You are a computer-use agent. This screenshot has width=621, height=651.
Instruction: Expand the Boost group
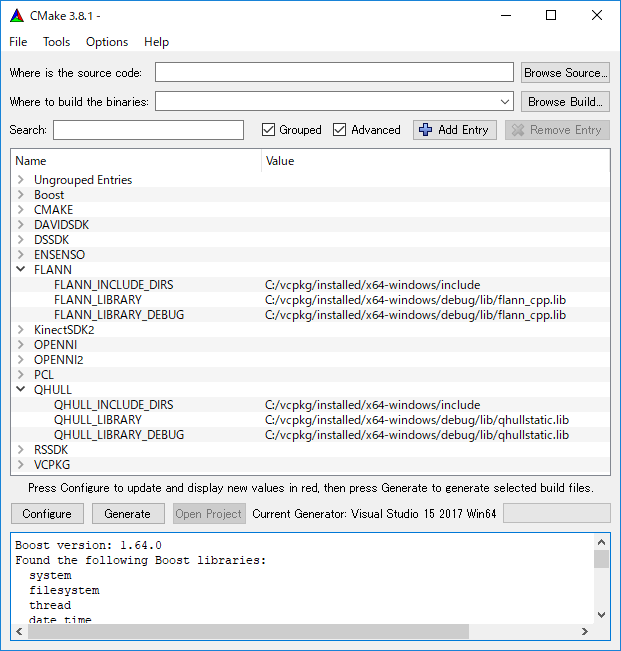click(20, 195)
